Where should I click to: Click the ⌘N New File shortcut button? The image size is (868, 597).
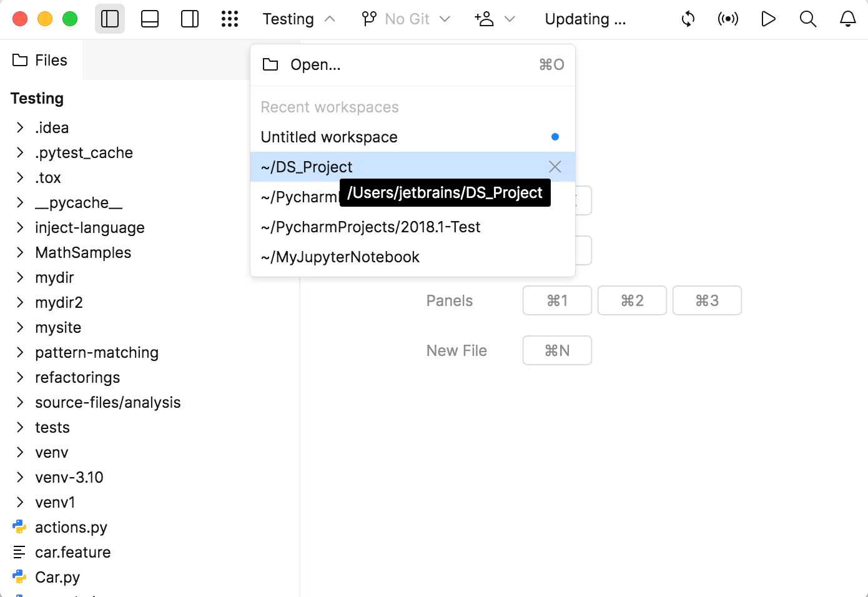[x=556, y=350]
